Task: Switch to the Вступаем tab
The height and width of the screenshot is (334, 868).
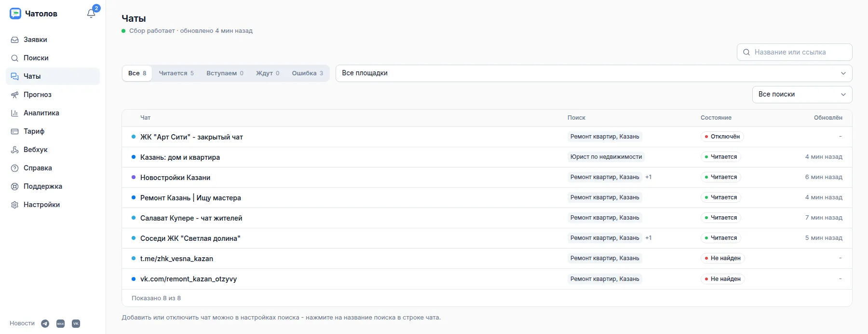Action: (225, 73)
